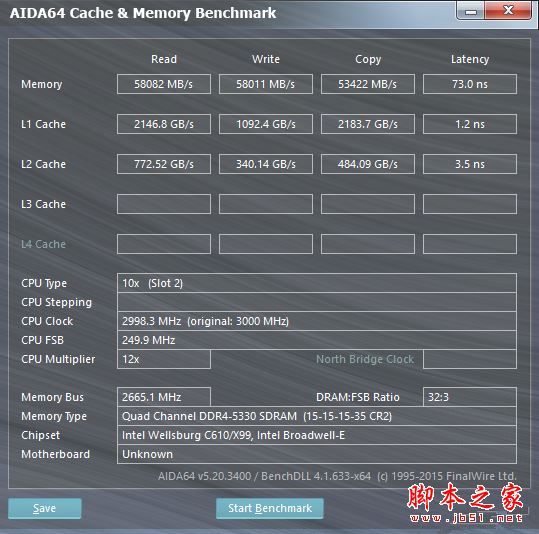Click the Copy column header

pos(368,59)
